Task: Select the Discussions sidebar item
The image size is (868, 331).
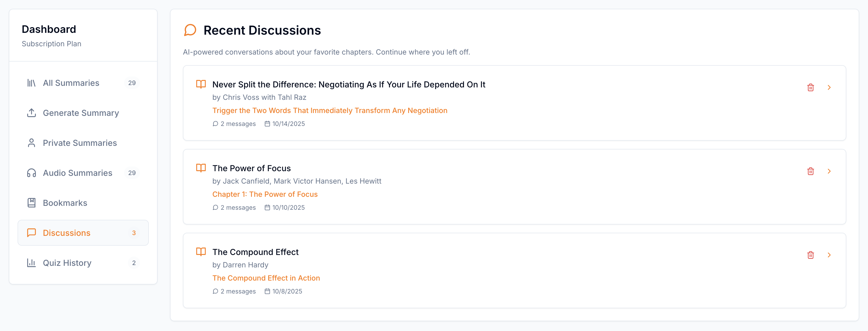Action: [x=67, y=233]
